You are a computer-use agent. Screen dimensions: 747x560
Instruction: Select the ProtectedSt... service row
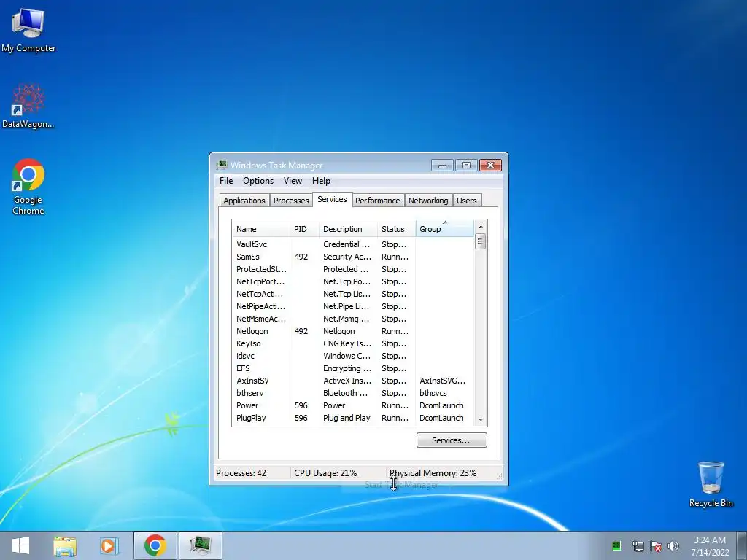(353, 269)
